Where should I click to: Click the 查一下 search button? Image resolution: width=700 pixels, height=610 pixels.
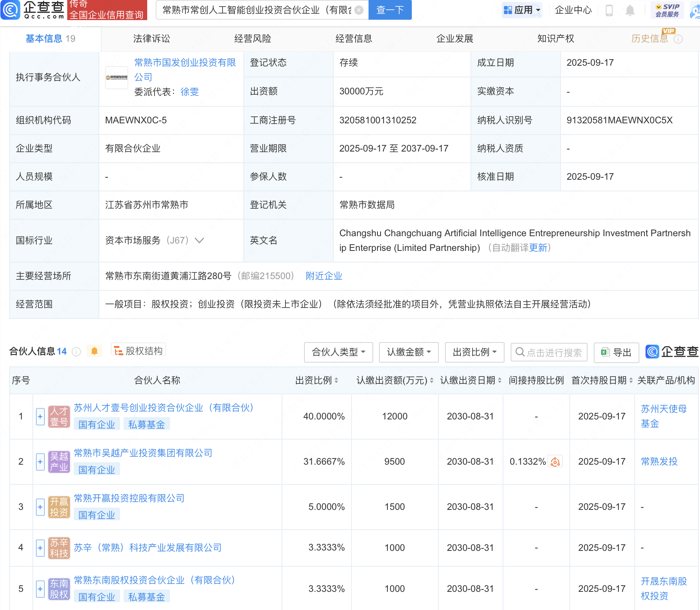pyautogui.click(x=390, y=10)
